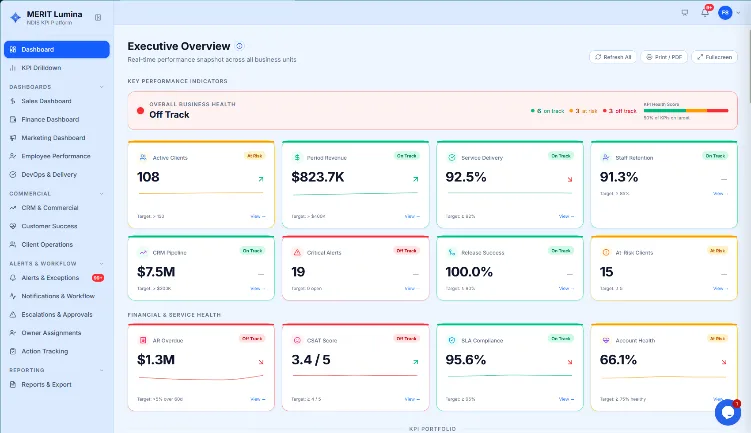The width and height of the screenshot is (751, 433).
Task: Click the SLA Compliance icon
Action: 452,340
